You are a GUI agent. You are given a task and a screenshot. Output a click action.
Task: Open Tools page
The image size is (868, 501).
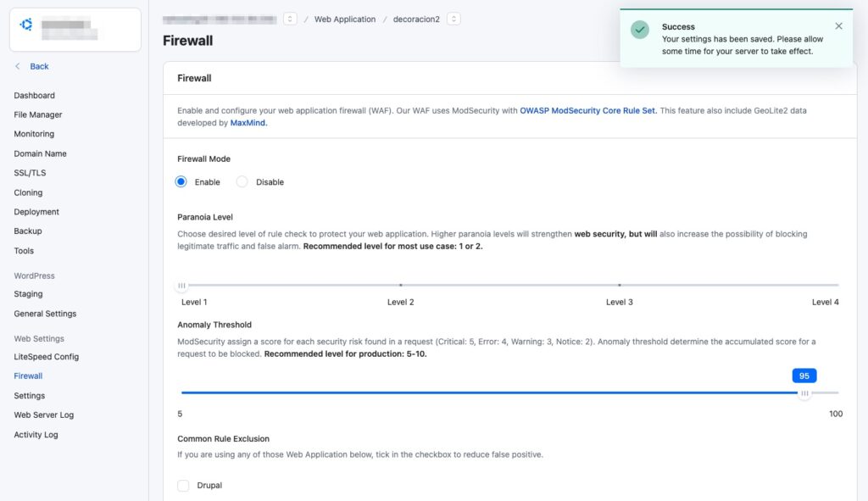24,251
